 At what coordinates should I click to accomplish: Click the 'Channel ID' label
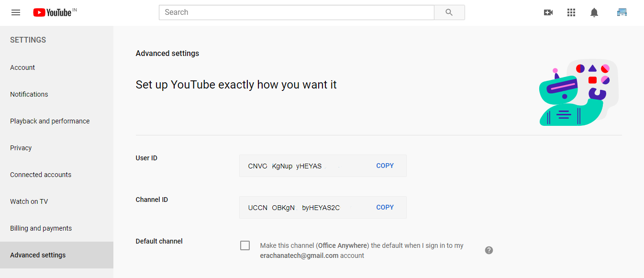tap(152, 200)
